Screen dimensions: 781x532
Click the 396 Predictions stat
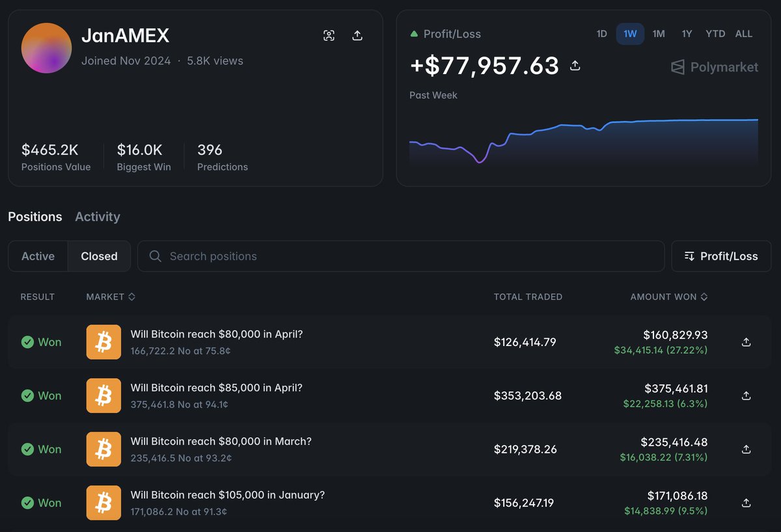(x=223, y=157)
